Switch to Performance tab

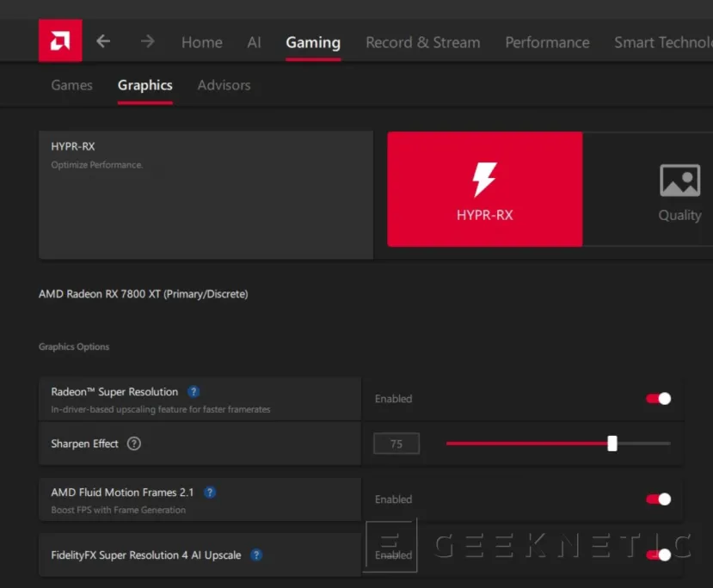point(548,42)
